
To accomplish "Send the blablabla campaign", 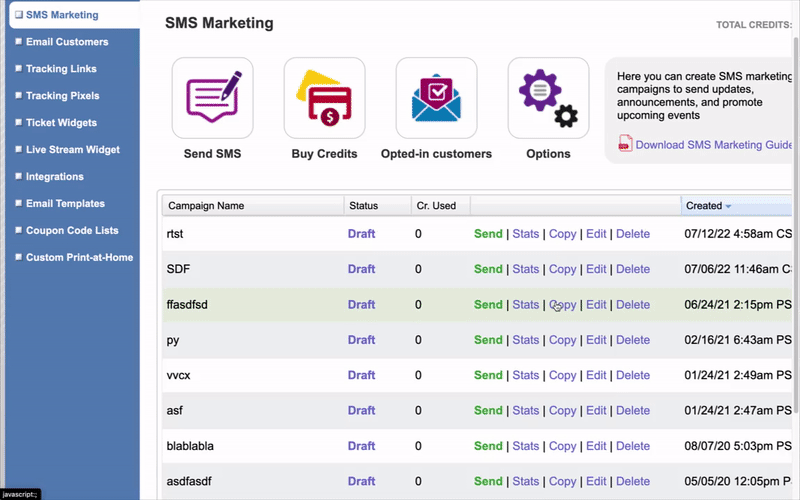I will (x=488, y=446).
